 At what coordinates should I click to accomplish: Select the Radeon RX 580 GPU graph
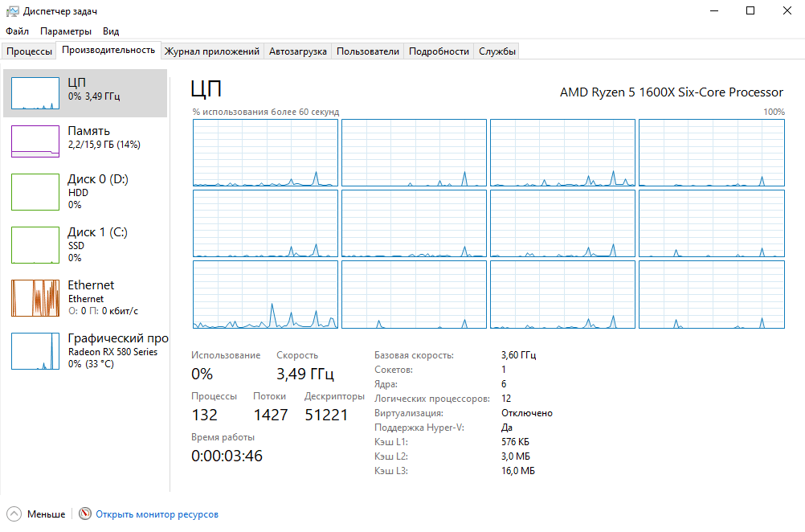(35, 351)
